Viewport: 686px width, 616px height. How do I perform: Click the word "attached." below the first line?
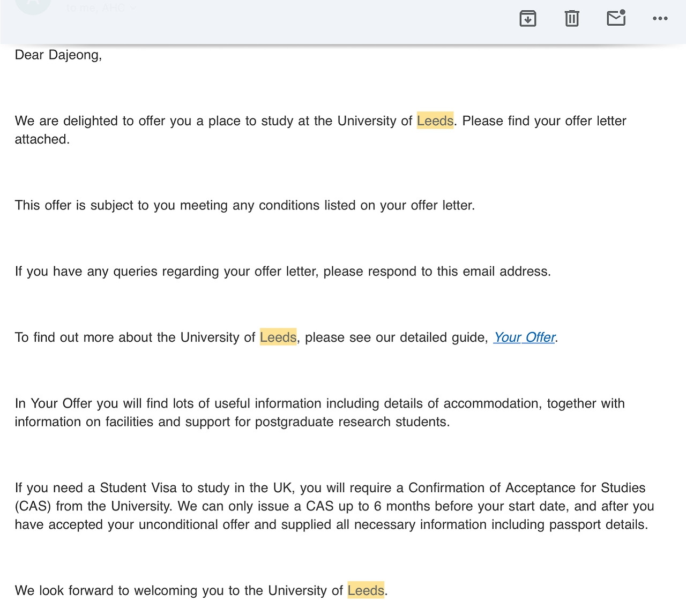(x=42, y=139)
